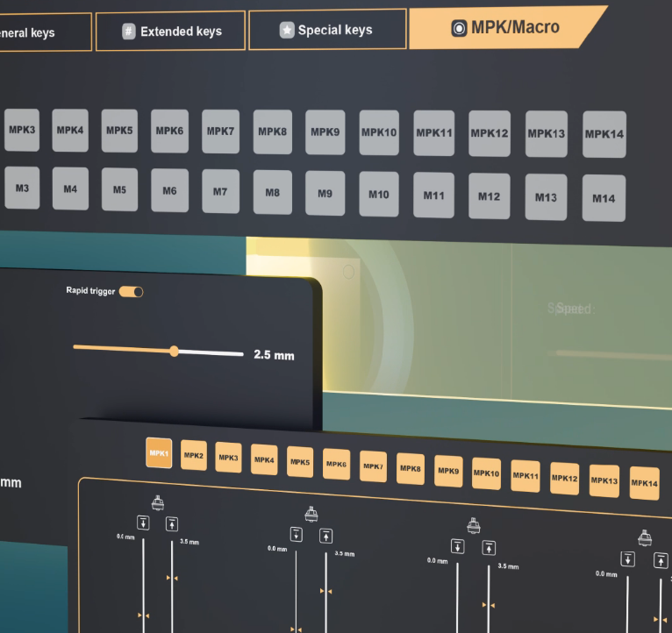Click the hash icon on Extended keys tab
The image size is (672, 633).
pos(128,32)
